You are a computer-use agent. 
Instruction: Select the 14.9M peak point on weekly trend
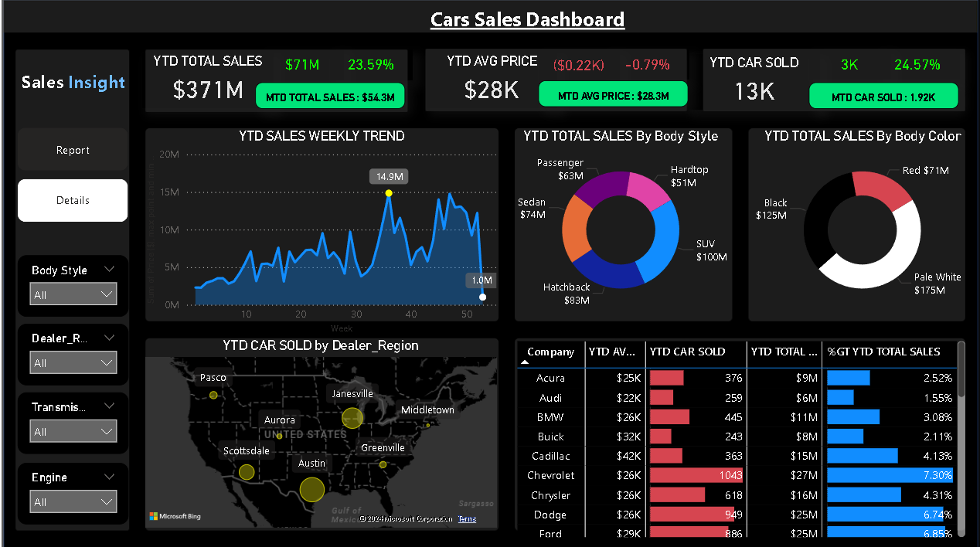388,193
